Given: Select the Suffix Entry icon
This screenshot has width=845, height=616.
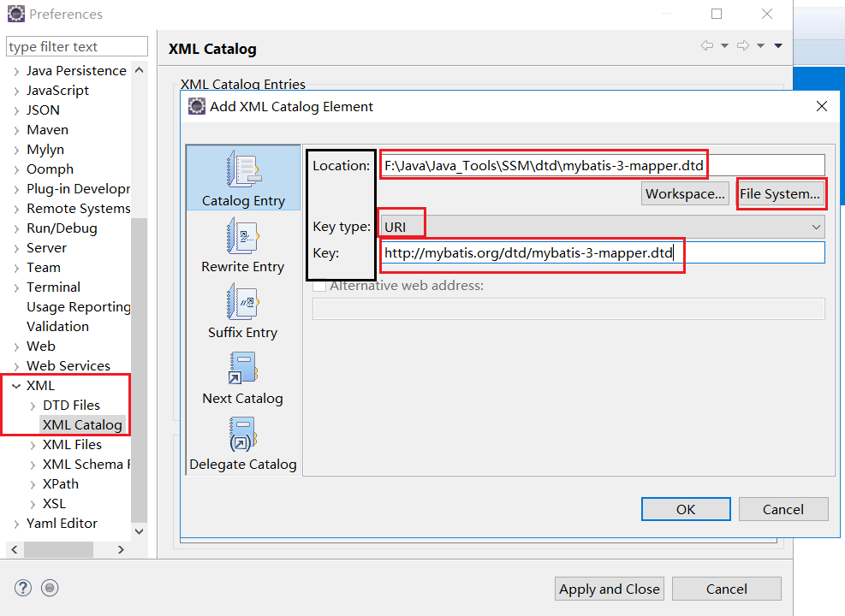Looking at the screenshot, I should click(244, 301).
